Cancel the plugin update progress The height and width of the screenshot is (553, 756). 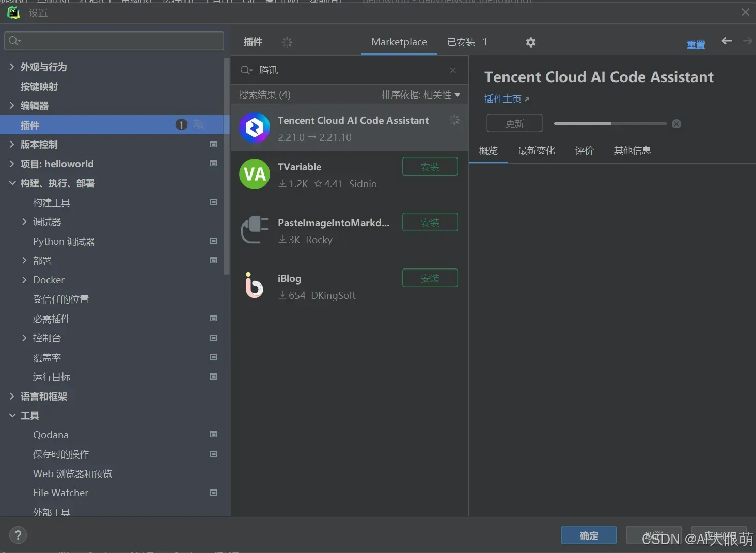pos(676,124)
